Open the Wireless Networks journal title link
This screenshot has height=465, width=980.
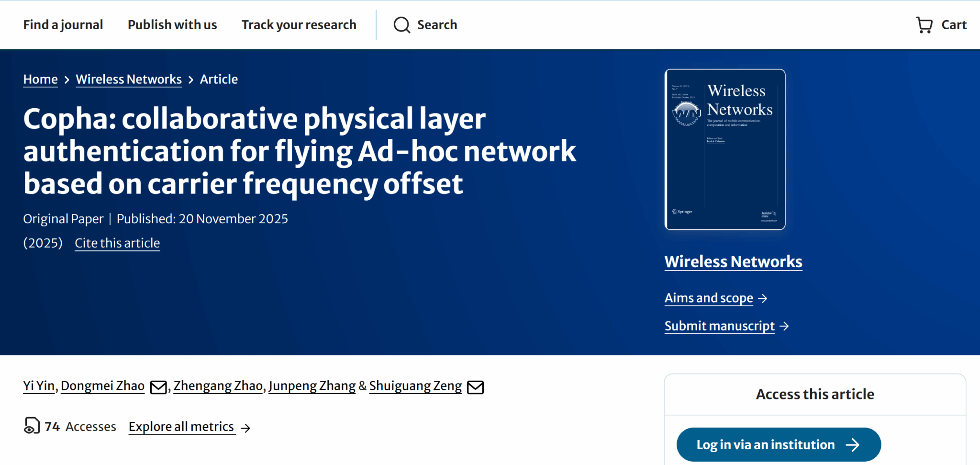point(733,262)
